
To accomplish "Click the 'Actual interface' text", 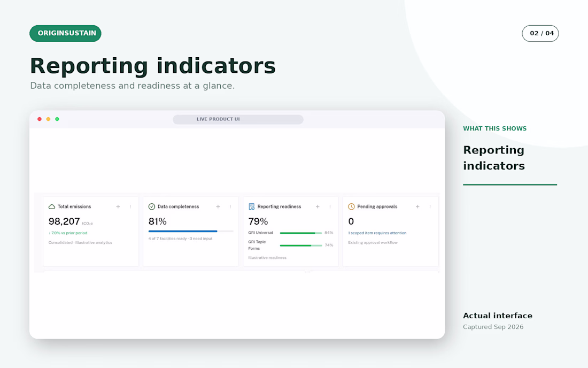I will (x=498, y=316).
